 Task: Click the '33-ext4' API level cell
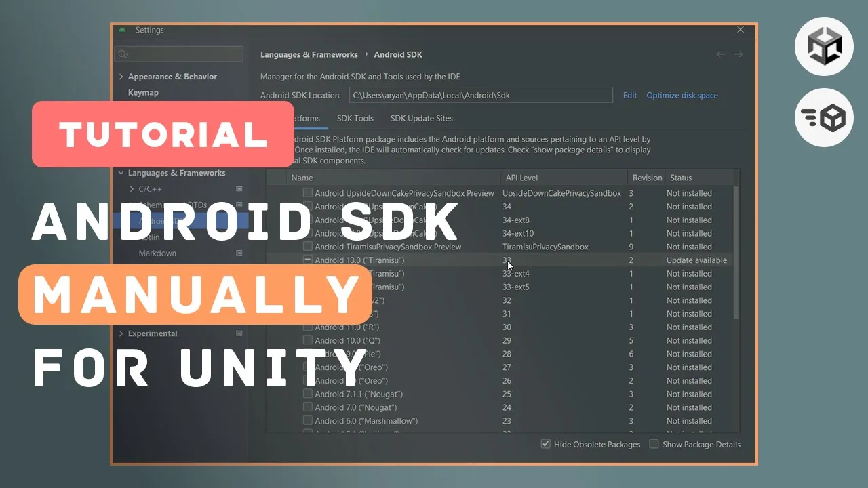coord(516,274)
